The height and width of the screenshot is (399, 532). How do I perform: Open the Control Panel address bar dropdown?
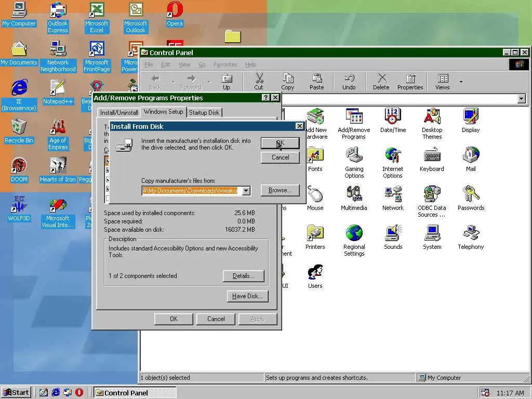[522, 99]
